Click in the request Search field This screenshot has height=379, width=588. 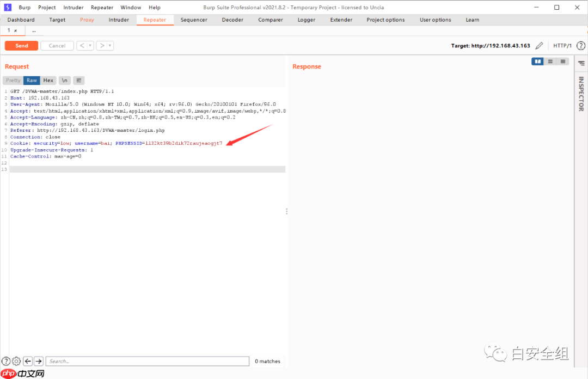tap(148, 362)
